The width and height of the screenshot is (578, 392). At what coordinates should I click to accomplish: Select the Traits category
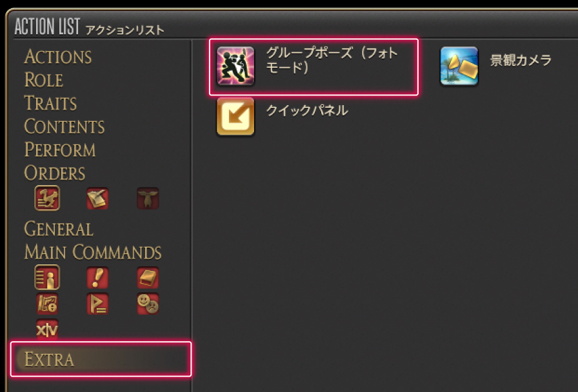click(x=50, y=103)
